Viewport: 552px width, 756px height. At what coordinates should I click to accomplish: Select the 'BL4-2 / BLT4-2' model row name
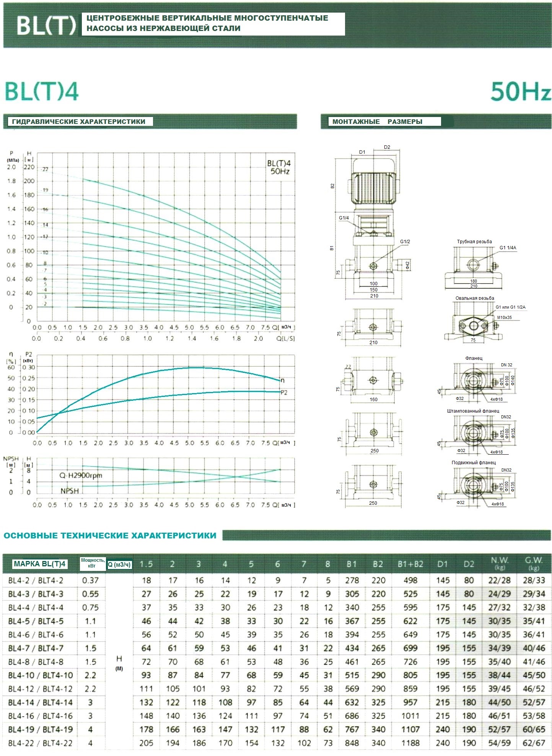36,580
